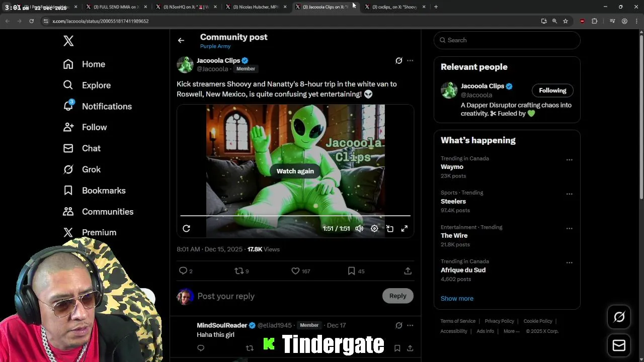Enter fullscreen for the video
This screenshot has width=644, height=362.
point(405,229)
